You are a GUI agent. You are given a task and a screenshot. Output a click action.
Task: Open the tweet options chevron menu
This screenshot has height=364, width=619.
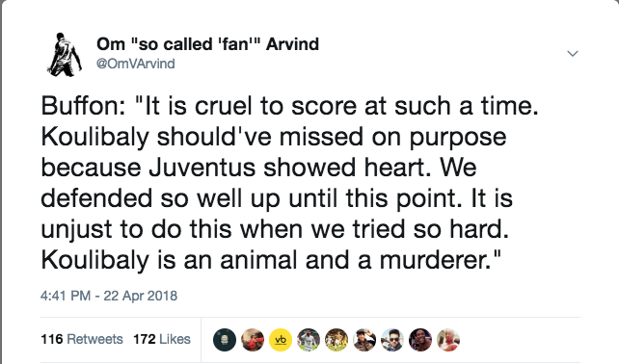click(x=573, y=53)
